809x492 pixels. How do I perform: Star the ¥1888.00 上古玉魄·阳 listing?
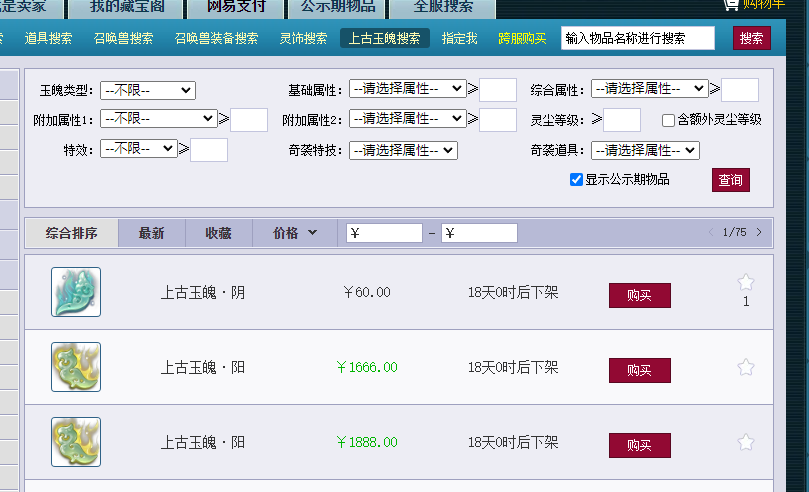pyautogui.click(x=745, y=442)
